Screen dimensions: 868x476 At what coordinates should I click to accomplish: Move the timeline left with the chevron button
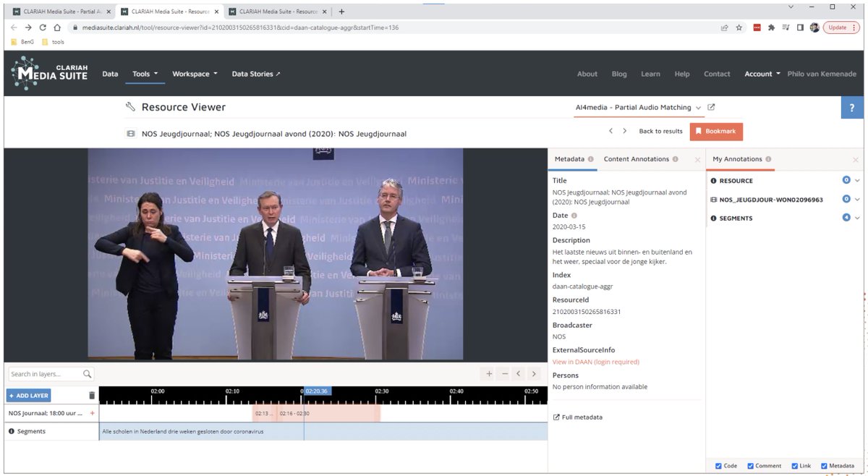tap(519, 374)
